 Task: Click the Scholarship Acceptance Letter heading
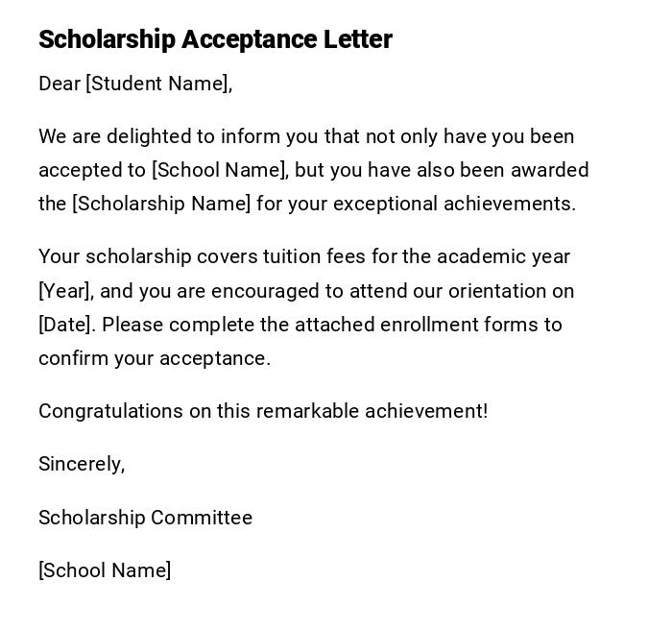coord(215,39)
